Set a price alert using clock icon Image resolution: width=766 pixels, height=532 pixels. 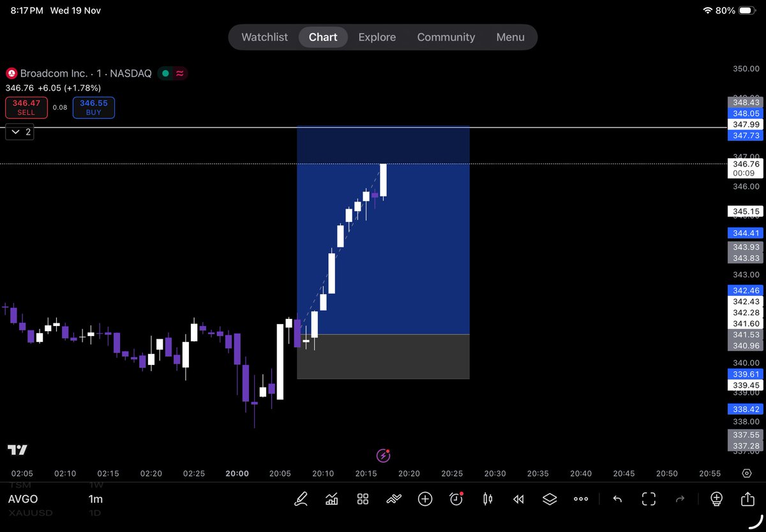pos(456,499)
